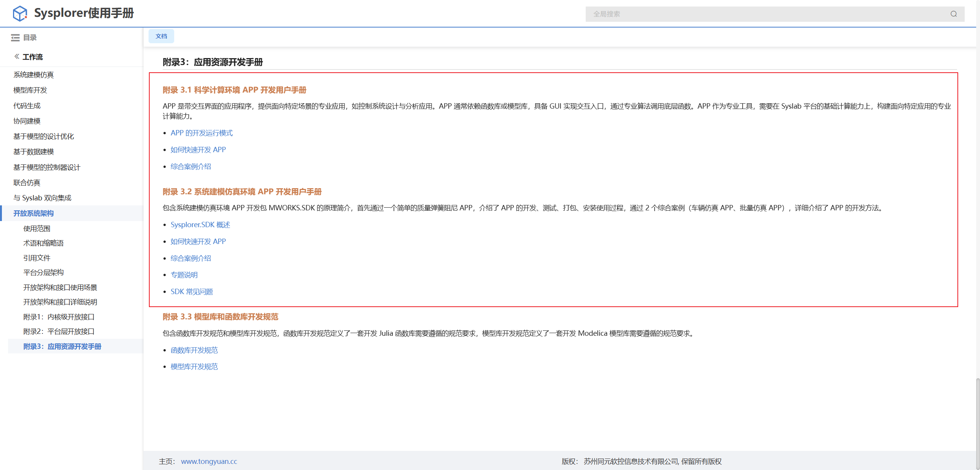The image size is (980, 470).
Task: Go to 附录1：内核级开放接口
Action: [x=59, y=317]
